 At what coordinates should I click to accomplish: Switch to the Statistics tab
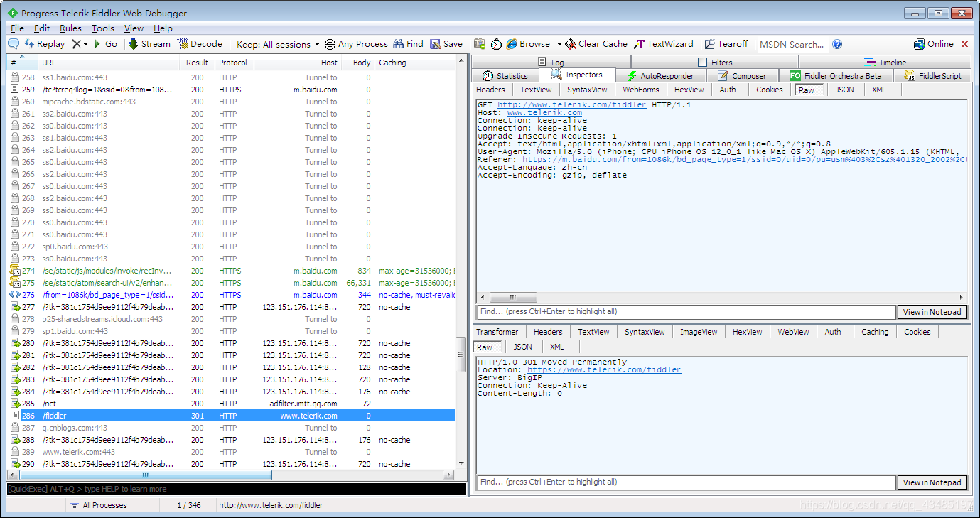click(505, 76)
